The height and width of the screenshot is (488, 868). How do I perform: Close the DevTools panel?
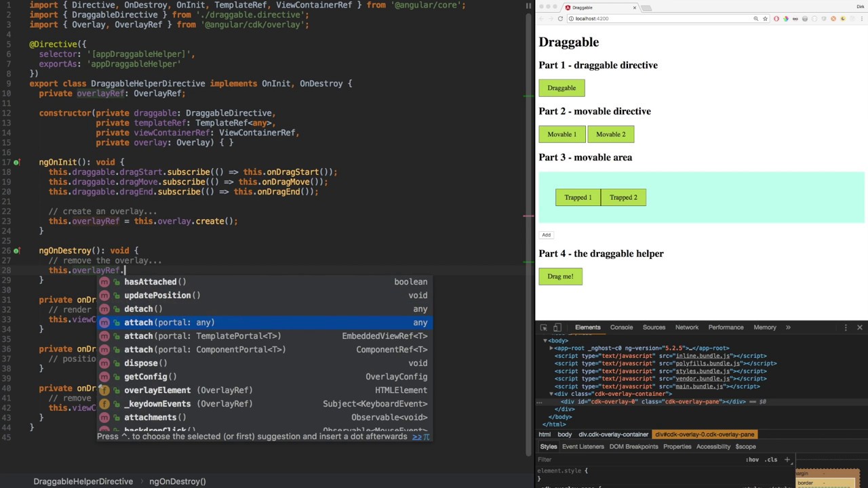pyautogui.click(x=859, y=327)
